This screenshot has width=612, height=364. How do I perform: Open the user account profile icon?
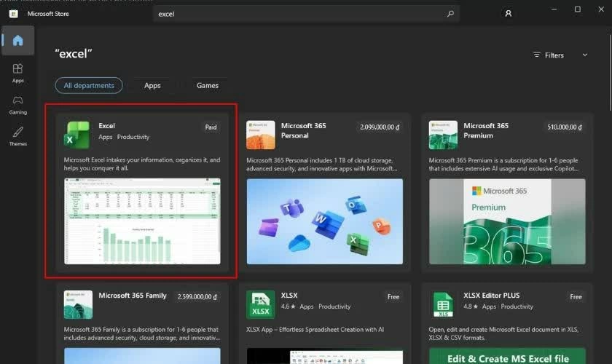[509, 14]
